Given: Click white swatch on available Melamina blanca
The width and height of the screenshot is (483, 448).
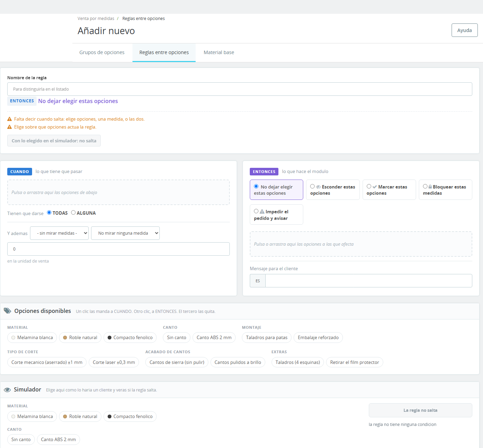Looking at the screenshot, I should [13, 338].
